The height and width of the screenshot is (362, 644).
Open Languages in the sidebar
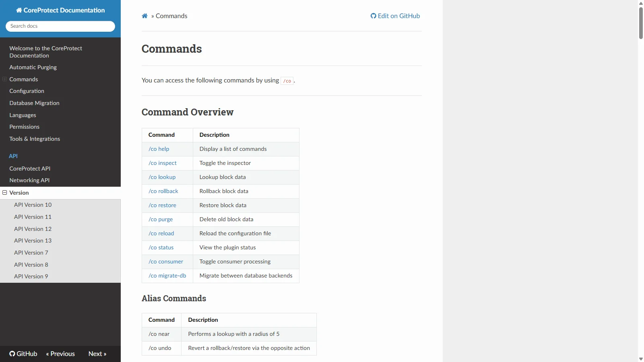pos(23,115)
